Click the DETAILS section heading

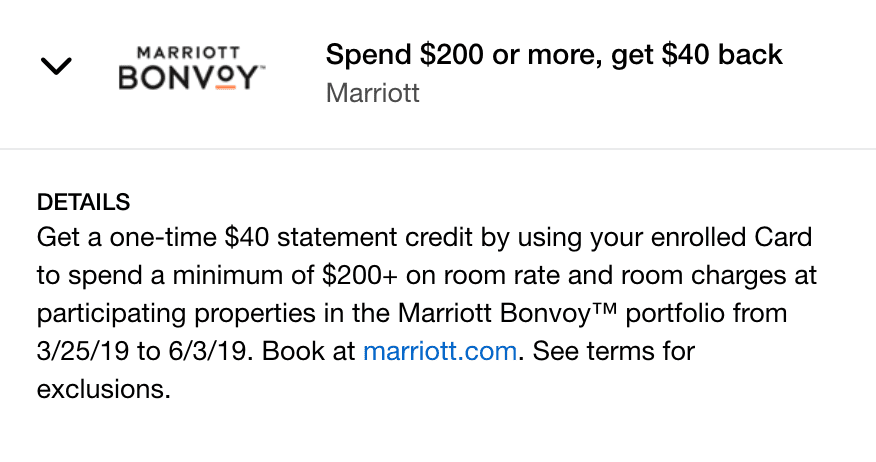coord(83,202)
